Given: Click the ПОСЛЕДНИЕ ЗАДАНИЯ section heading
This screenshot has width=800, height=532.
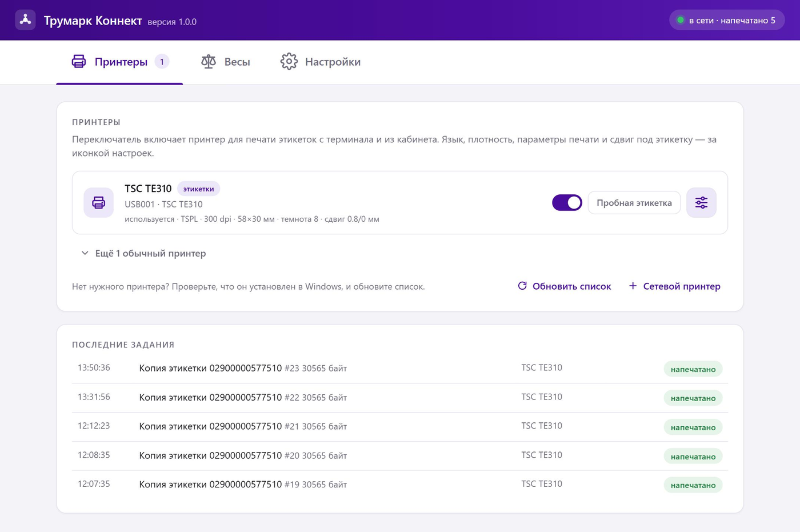Looking at the screenshot, I should click(x=123, y=345).
